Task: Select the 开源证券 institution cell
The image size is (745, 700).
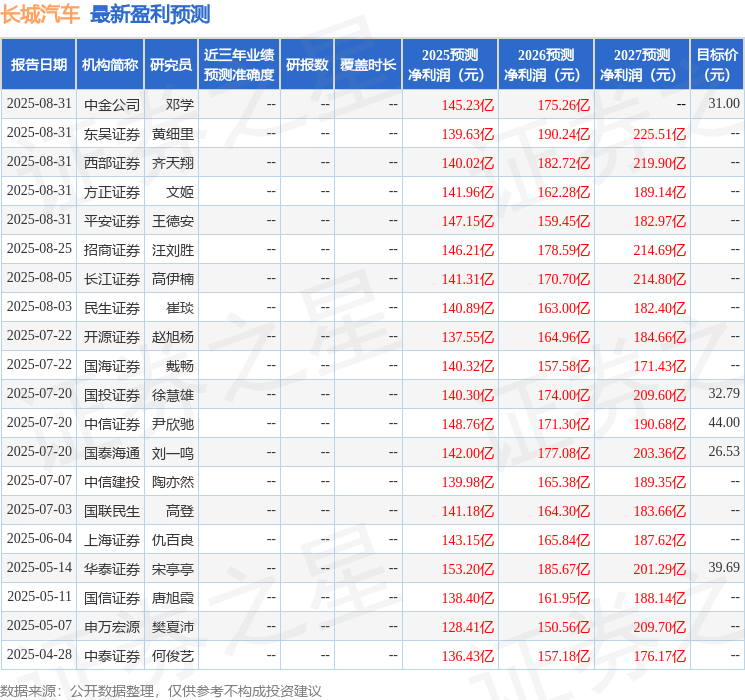Action: tap(112, 337)
